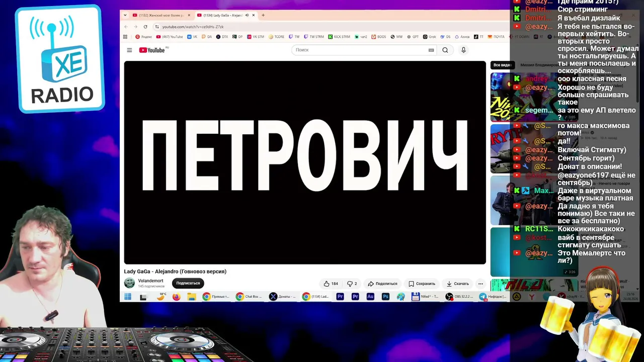Screen dimensions: 644x362
Task: Open the TW STRM bookmark
Action: point(314,37)
